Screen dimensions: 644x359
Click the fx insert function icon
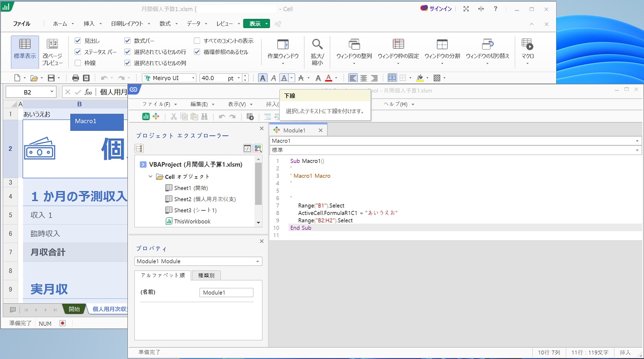(x=88, y=92)
